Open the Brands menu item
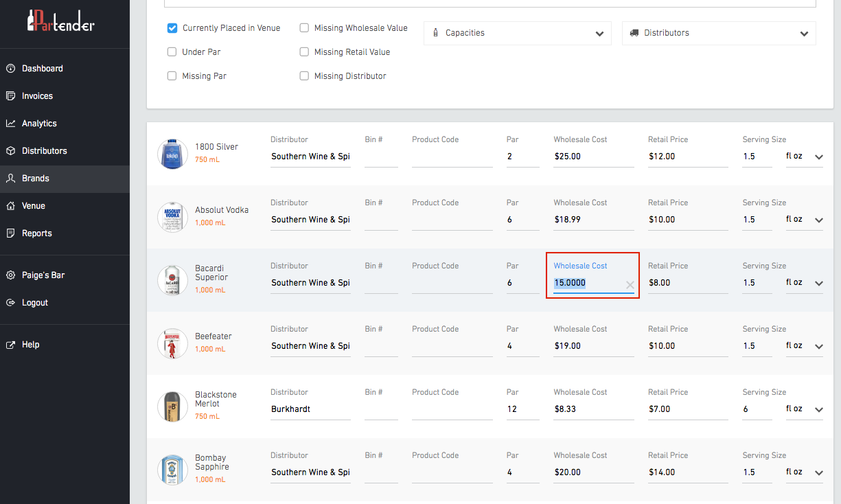The image size is (841, 504). point(36,179)
